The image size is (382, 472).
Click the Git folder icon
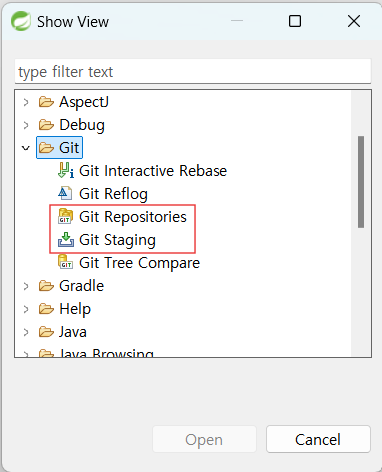46,148
